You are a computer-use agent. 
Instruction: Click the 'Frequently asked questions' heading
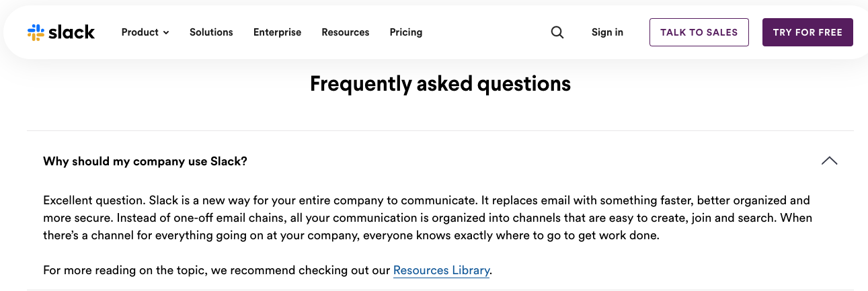click(440, 84)
